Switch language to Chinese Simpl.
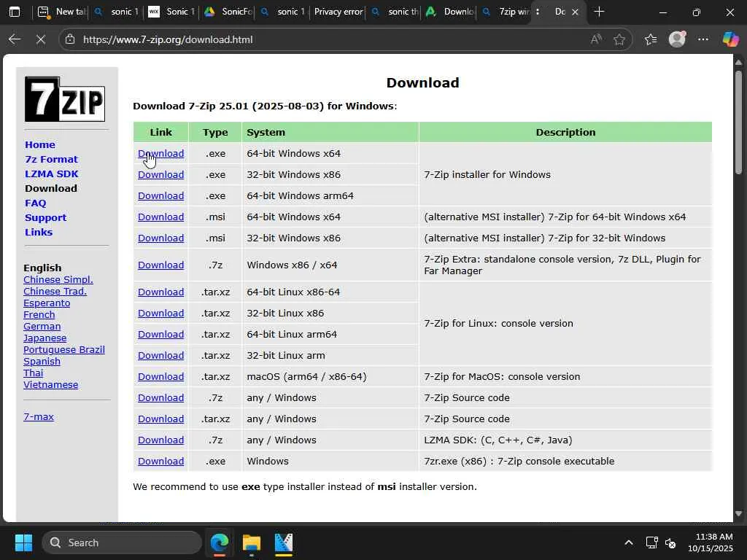Image resolution: width=747 pixels, height=560 pixels. (x=58, y=279)
